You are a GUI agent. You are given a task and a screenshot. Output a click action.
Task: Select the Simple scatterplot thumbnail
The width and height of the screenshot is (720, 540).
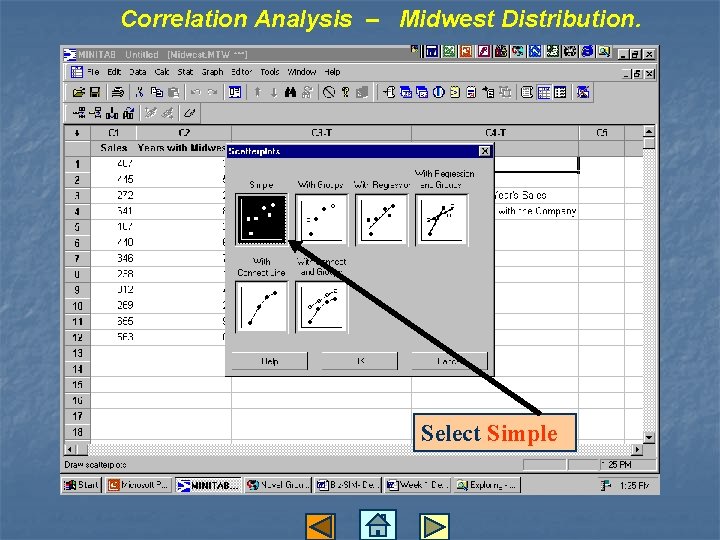coord(261,219)
